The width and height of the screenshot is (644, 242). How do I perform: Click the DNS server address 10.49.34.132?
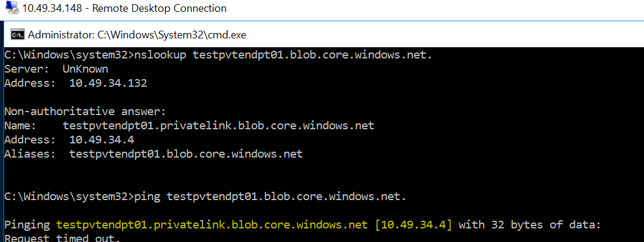tap(108, 83)
